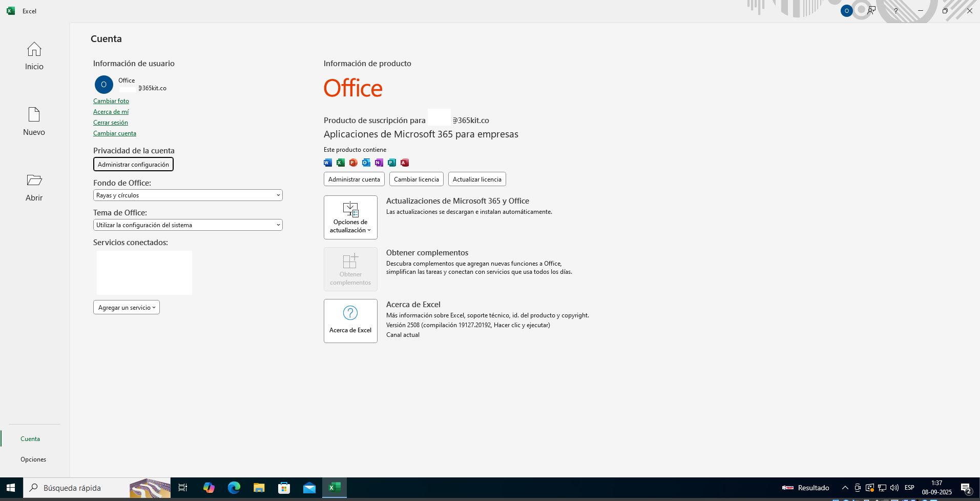Open the Acerca de mí link

point(111,112)
